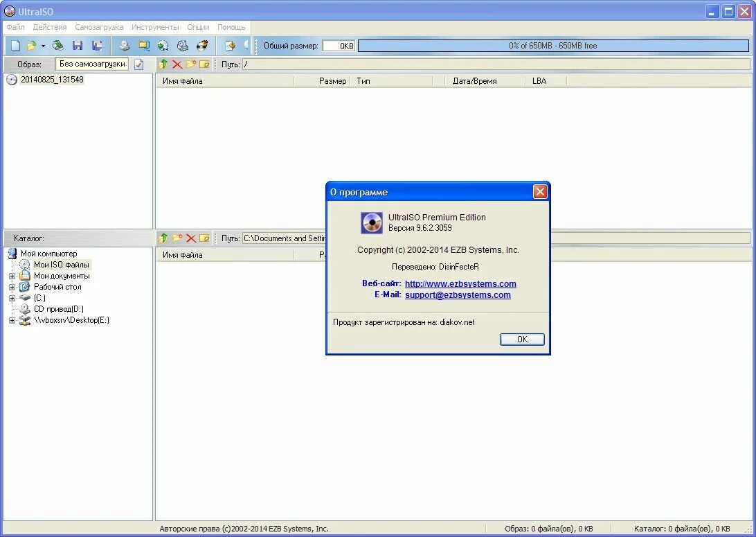Viewport: 756px width, 537px height.
Task: Open the Файл menu
Action: point(15,27)
